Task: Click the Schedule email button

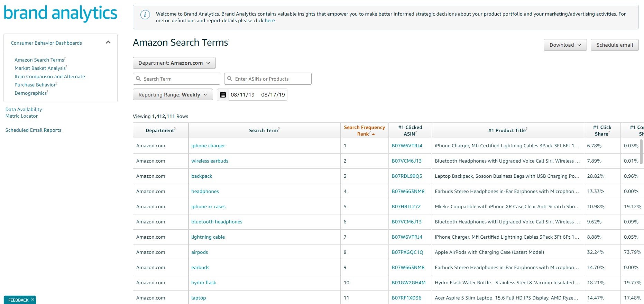Action: click(x=614, y=45)
